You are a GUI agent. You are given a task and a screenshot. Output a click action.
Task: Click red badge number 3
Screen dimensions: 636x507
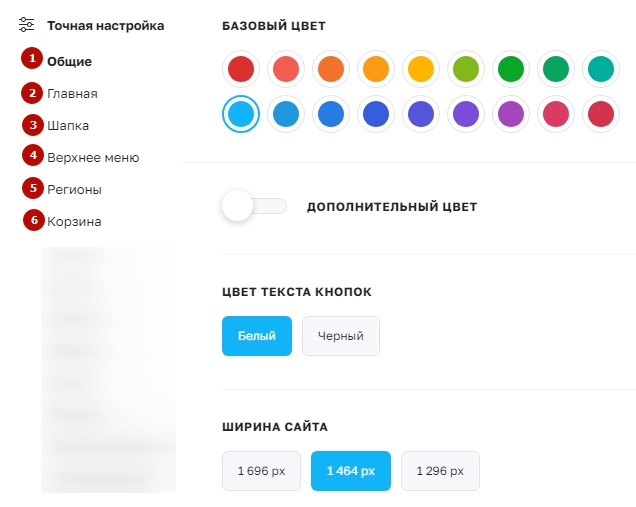34,125
